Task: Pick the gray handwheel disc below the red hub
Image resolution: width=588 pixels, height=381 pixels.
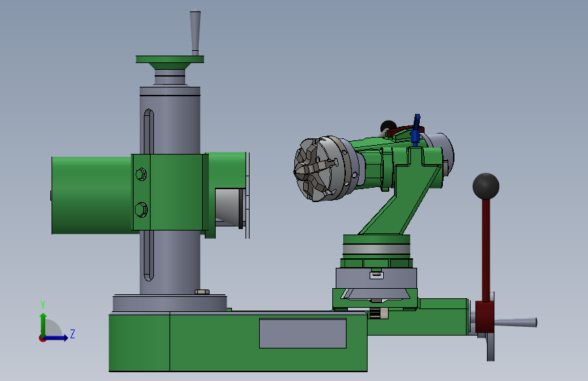Action: click(490, 347)
